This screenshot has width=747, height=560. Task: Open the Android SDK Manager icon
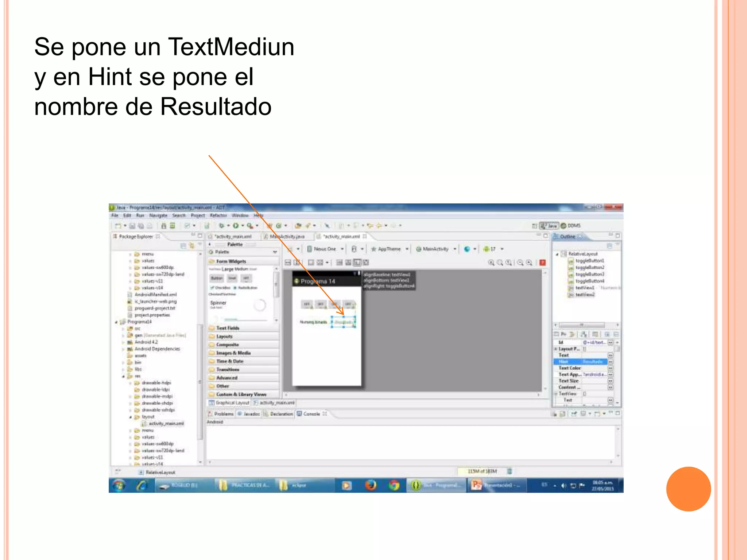(164, 226)
